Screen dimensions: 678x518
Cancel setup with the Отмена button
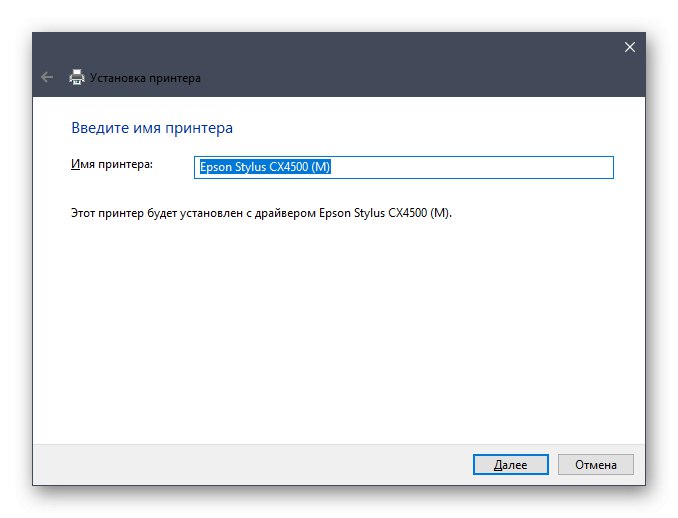click(x=595, y=464)
